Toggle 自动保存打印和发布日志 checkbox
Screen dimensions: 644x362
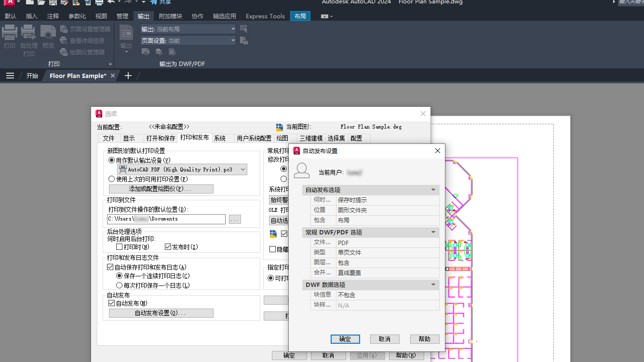tap(110, 267)
